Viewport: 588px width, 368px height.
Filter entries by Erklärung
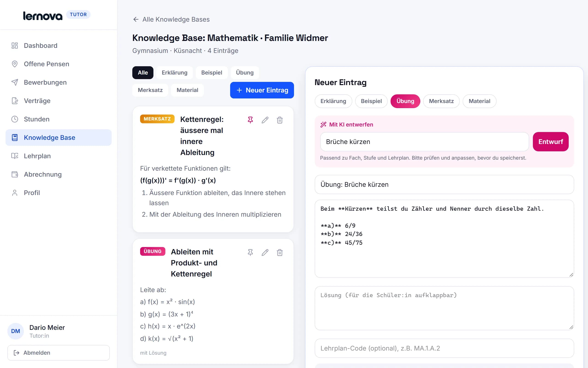coord(175,72)
